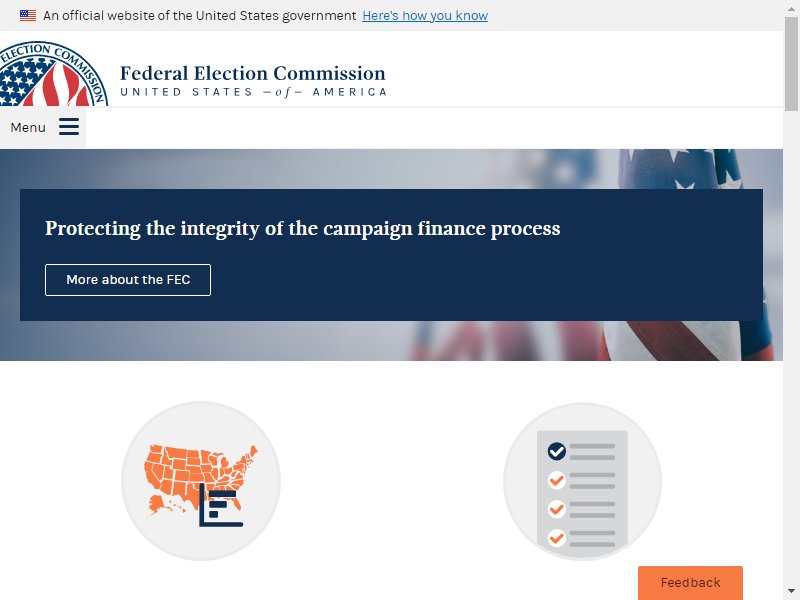Viewport: 800px width, 600px height.
Task: Click the vertical scrollbar thumb
Action: point(791,63)
